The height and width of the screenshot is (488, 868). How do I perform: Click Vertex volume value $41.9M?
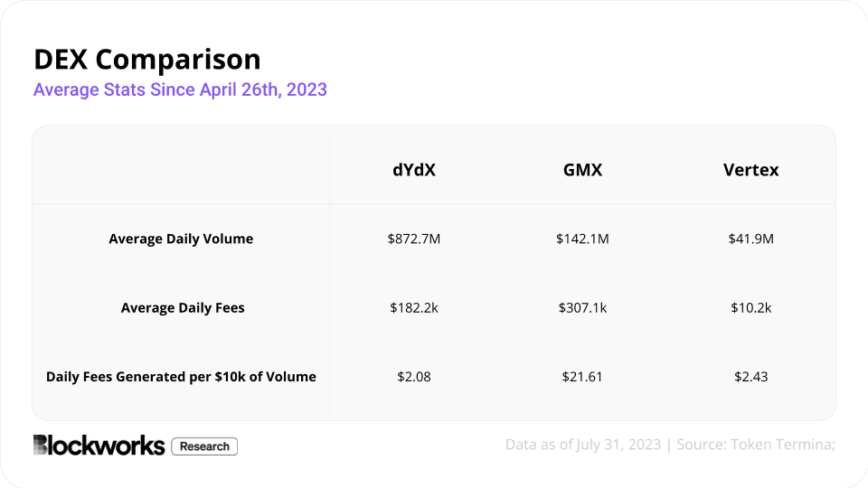750,239
